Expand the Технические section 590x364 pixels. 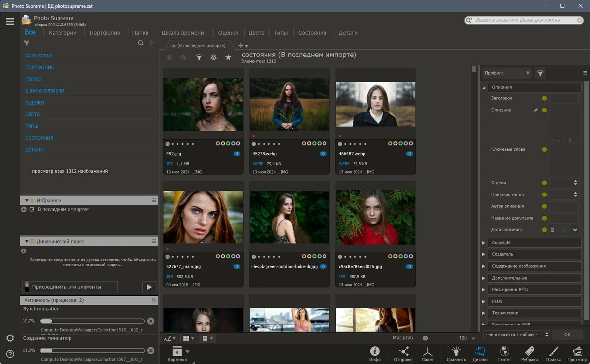point(484,313)
